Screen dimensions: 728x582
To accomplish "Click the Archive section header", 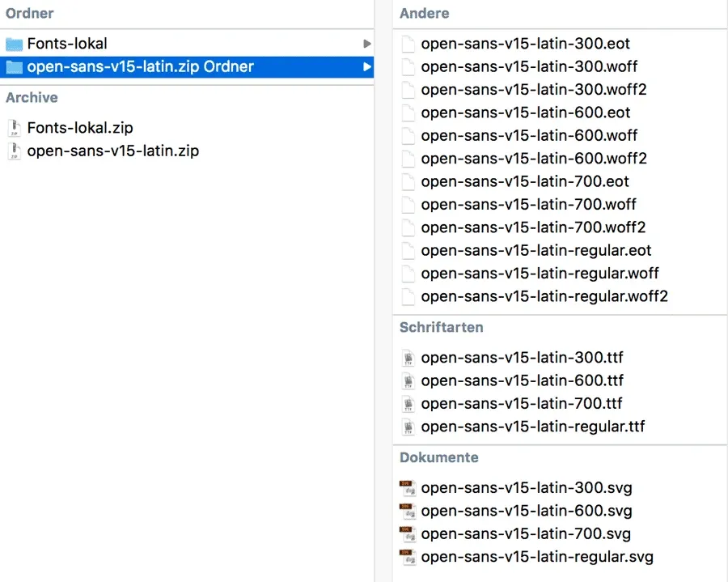I will [x=32, y=98].
